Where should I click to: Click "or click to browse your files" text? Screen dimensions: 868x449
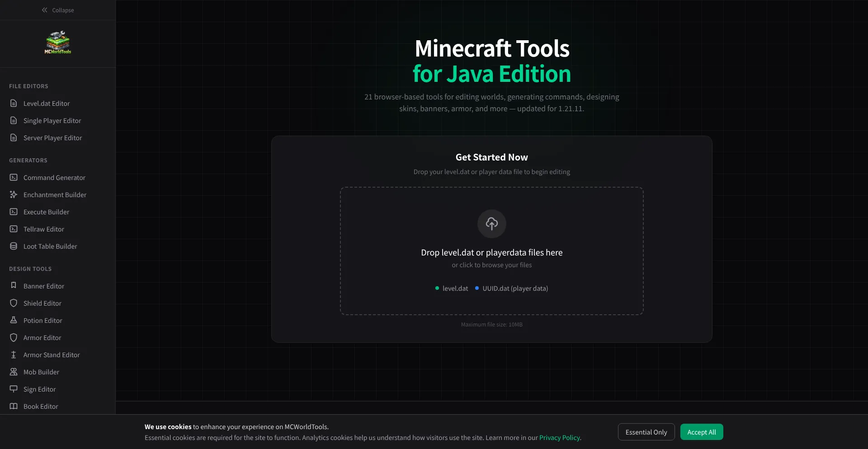[x=492, y=265]
